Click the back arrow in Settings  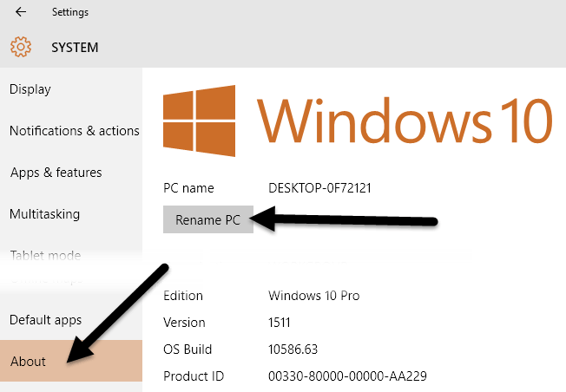click(x=21, y=12)
